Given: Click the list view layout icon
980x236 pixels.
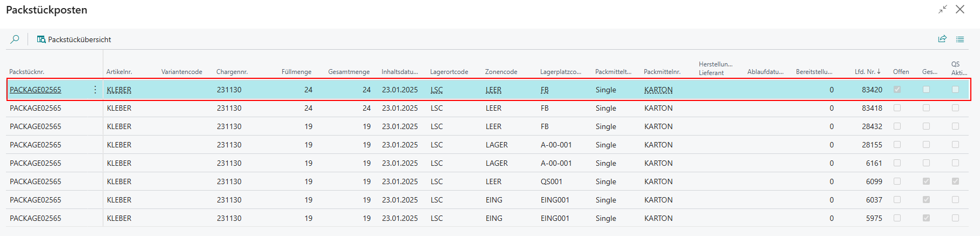Looking at the screenshot, I should [960, 39].
